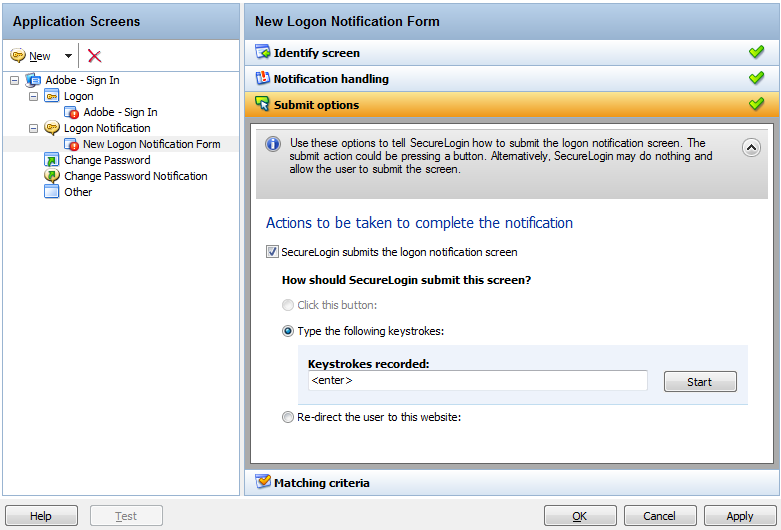The height and width of the screenshot is (530, 781).
Task: Click the Keystrokes recorded text field
Action: 477,381
